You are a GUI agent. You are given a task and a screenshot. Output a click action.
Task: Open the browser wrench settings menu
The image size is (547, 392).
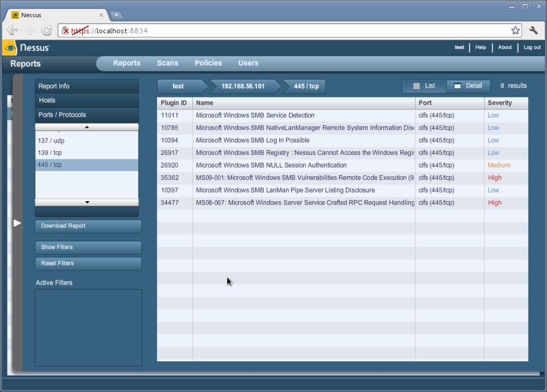click(x=533, y=31)
